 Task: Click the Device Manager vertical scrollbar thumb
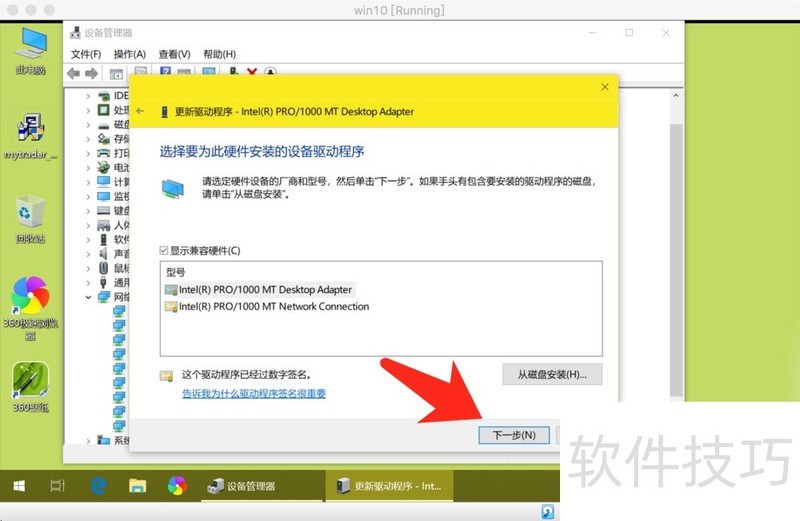coord(676,260)
